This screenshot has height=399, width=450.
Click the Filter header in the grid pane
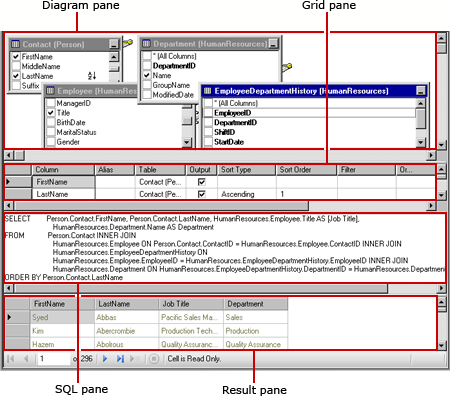click(366, 170)
